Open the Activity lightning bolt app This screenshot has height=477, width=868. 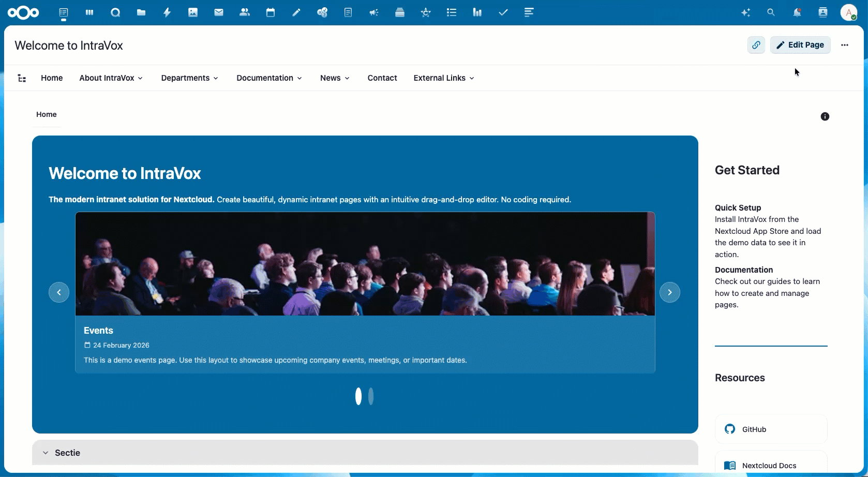point(167,12)
